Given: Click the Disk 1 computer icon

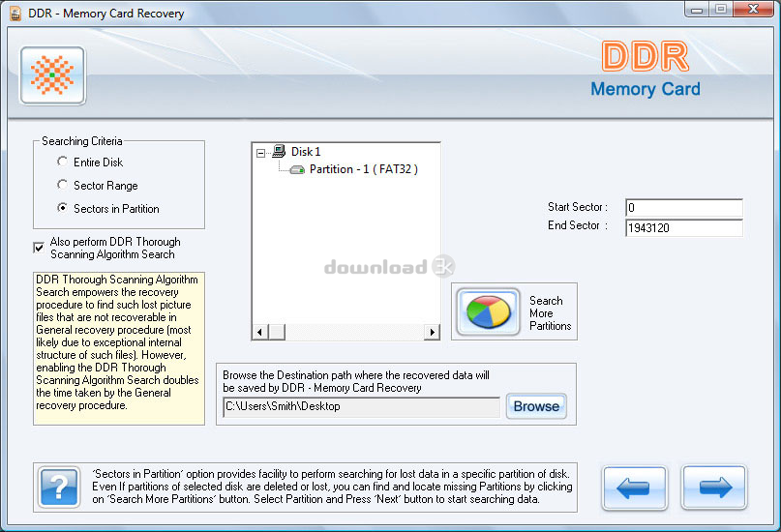Looking at the screenshot, I should (279, 151).
